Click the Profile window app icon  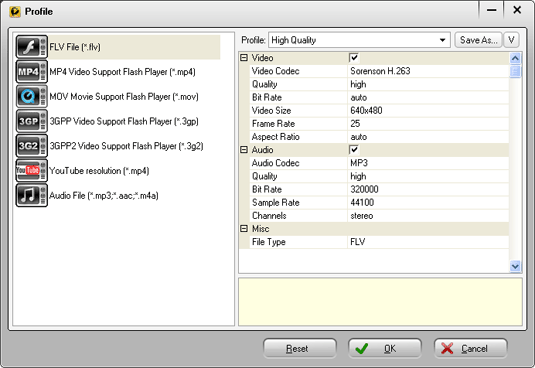pos(15,12)
